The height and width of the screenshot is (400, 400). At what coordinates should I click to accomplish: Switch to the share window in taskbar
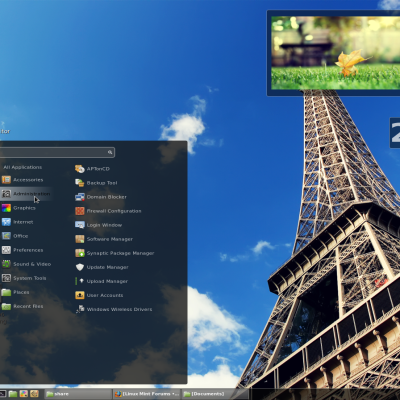coord(78,394)
